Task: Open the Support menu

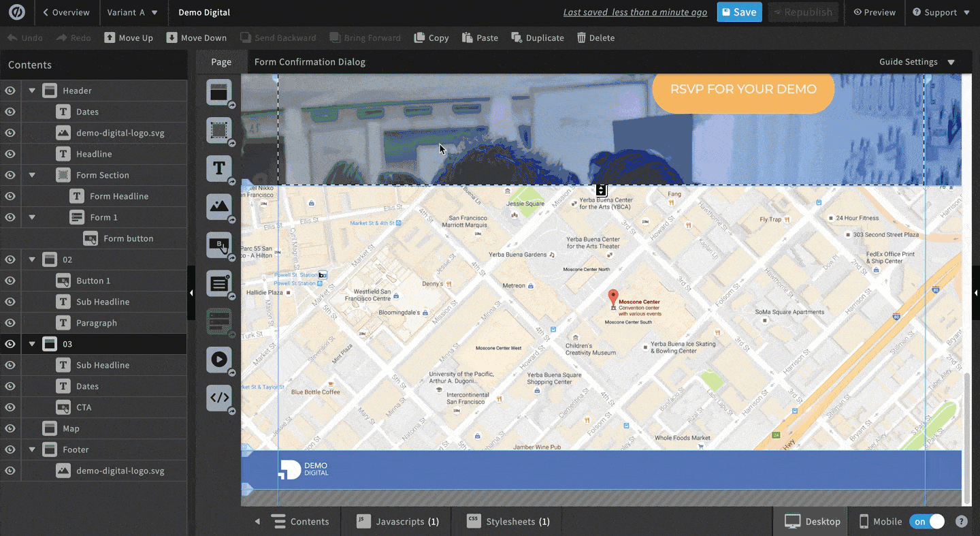Action: [941, 12]
